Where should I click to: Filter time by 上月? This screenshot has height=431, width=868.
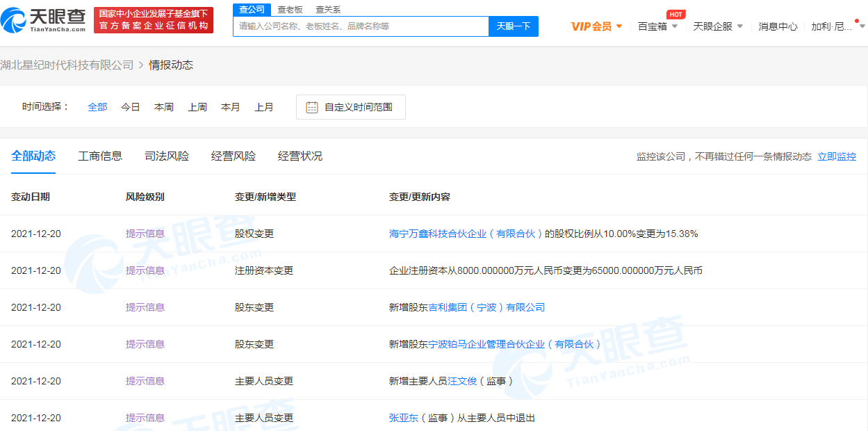click(264, 107)
